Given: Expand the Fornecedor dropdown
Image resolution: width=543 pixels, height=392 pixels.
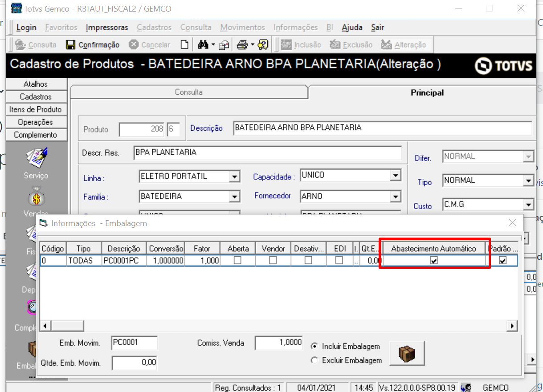Looking at the screenshot, I should pos(395,196).
